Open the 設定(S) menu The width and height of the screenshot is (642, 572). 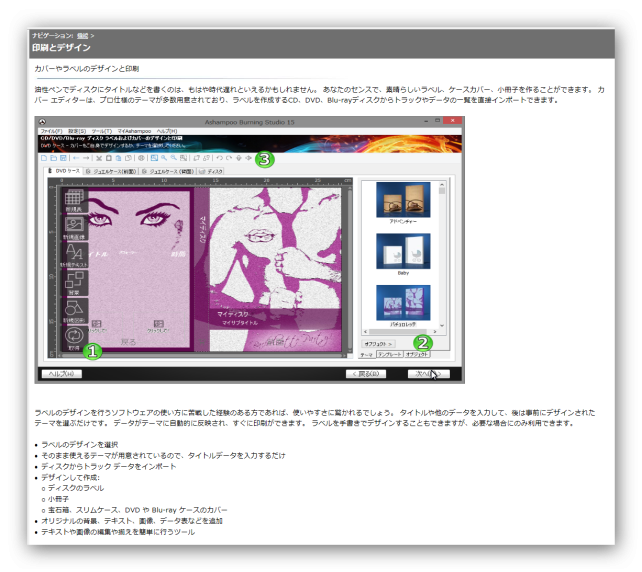[77, 131]
